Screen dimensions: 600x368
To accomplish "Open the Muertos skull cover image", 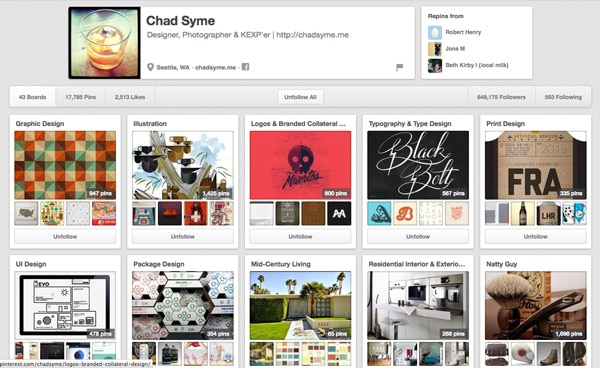I will pyautogui.click(x=300, y=165).
